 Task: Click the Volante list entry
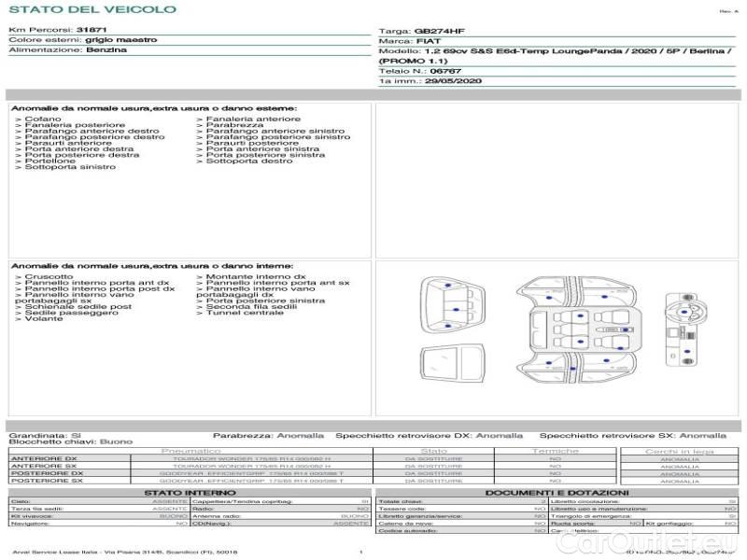pos(44,319)
